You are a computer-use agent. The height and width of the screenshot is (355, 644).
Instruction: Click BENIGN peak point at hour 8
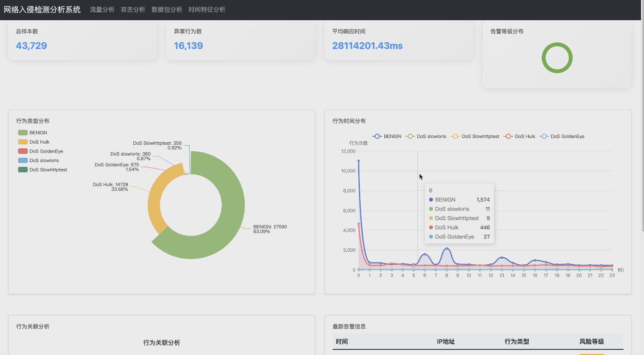447,248
